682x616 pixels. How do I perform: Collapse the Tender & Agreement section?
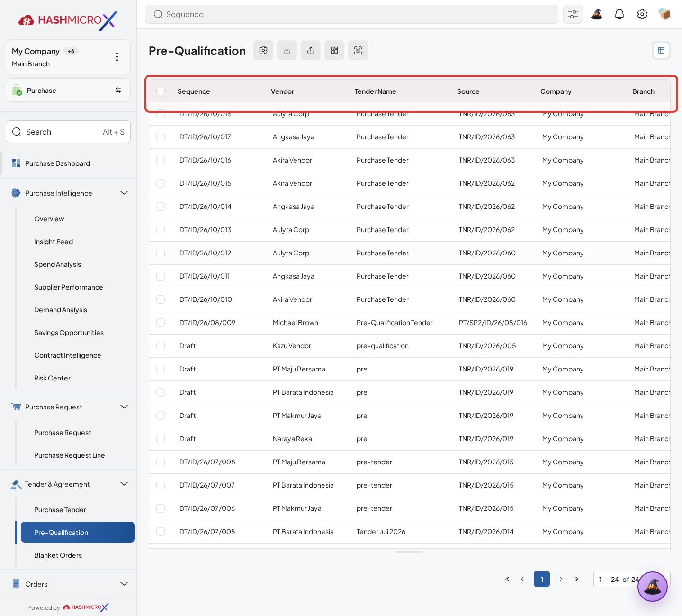tap(124, 484)
